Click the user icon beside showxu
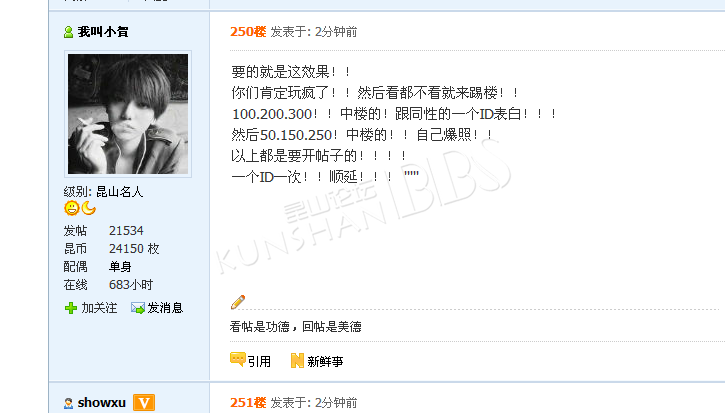 pos(68,403)
